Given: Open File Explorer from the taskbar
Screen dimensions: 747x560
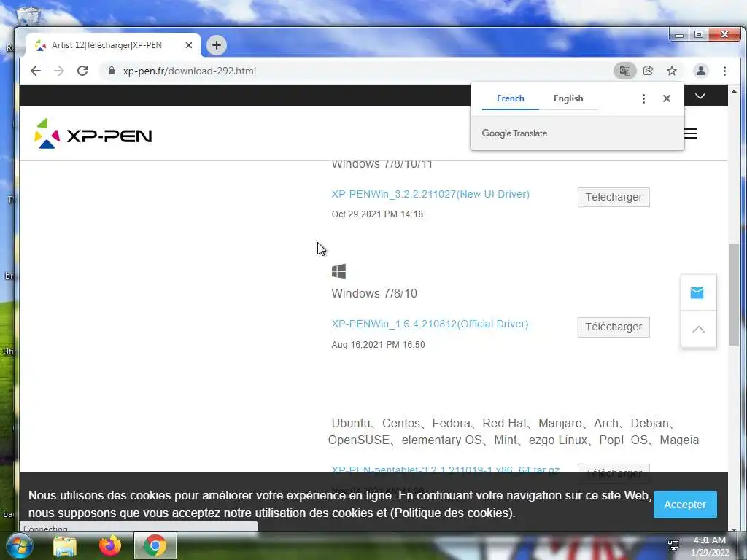Looking at the screenshot, I should click(65, 545).
